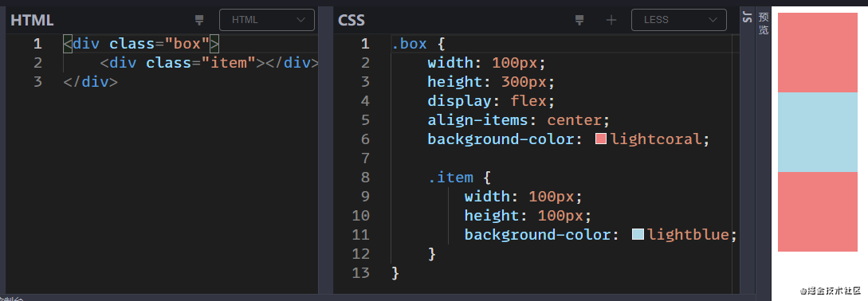Switch to the JS panel tab
This screenshot has width=868, height=301.
click(x=747, y=18)
